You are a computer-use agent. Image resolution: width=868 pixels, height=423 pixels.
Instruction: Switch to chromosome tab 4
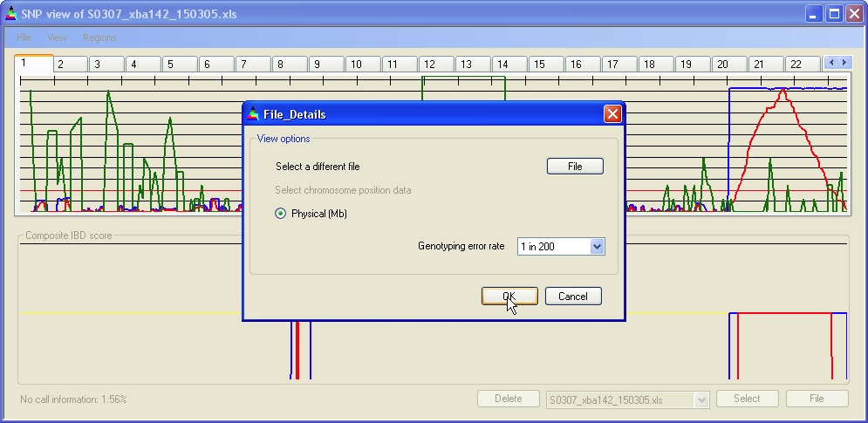143,65
